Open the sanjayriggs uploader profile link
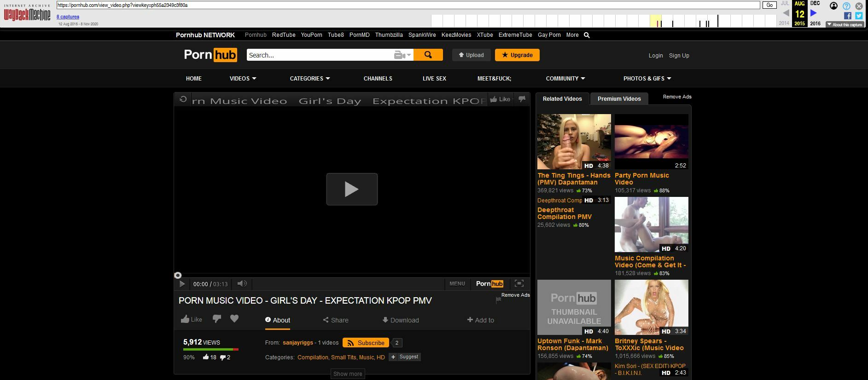Screen dimensions: 868x380 [x=298, y=343]
